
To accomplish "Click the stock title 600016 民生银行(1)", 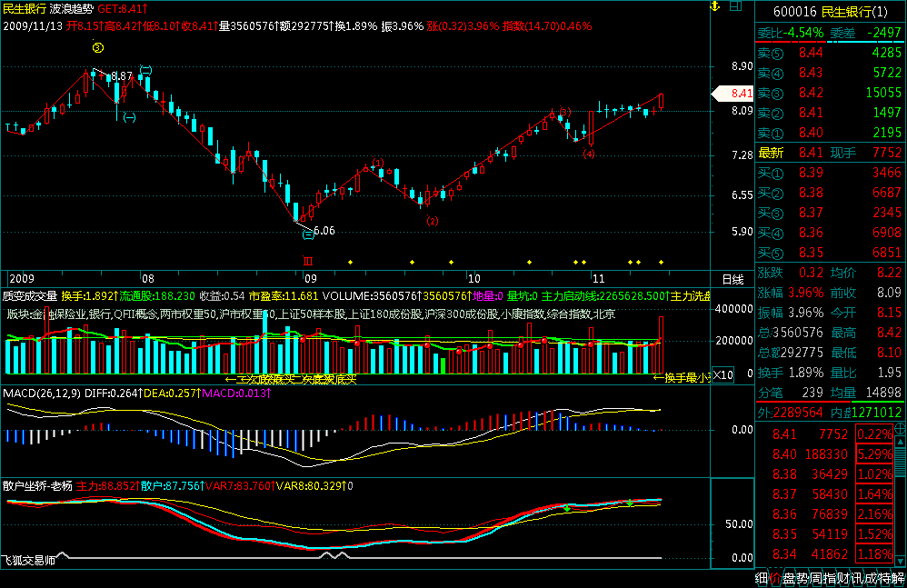I will tap(830, 12).
